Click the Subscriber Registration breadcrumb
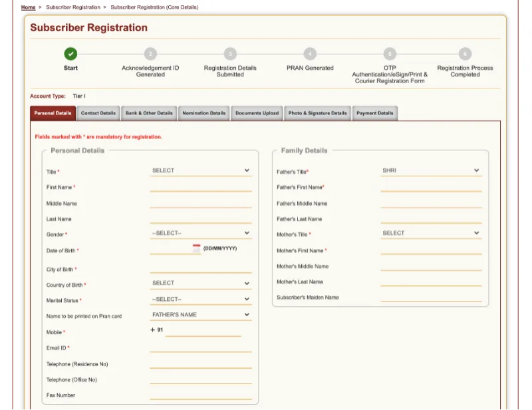The image size is (532, 410). (72, 7)
